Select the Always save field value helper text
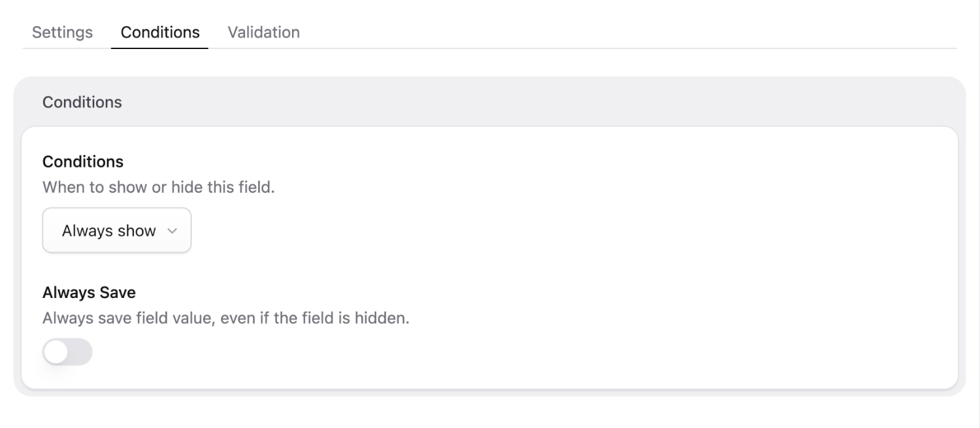 (x=225, y=318)
